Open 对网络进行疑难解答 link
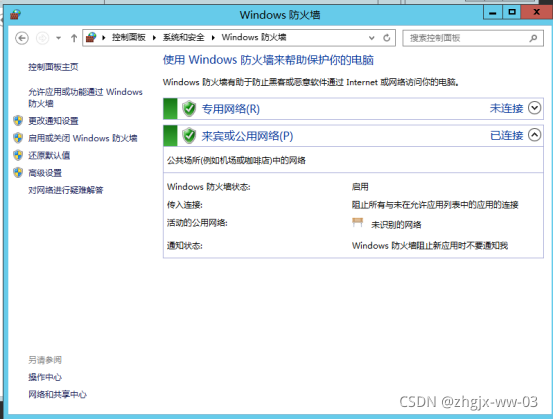 pyautogui.click(x=66, y=190)
